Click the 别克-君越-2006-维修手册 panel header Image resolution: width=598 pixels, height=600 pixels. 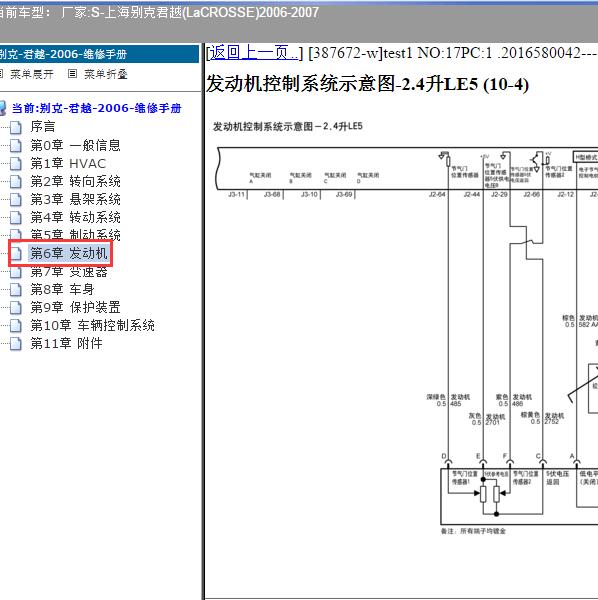point(99,54)
